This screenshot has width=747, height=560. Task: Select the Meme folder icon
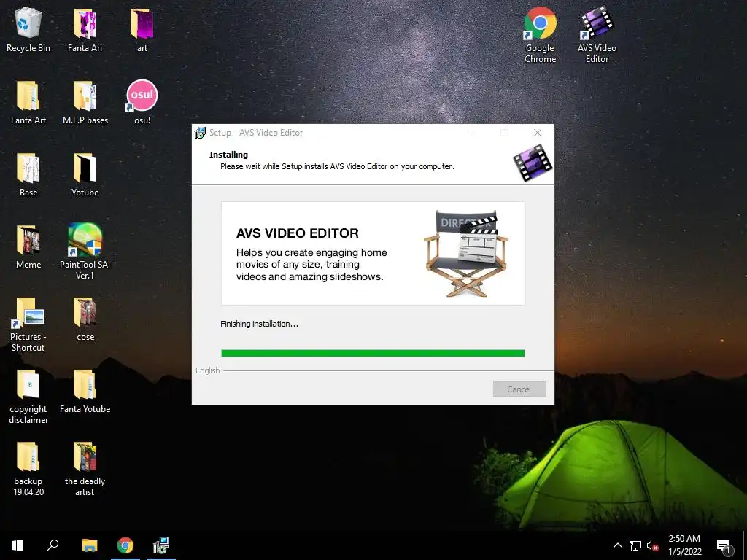(x=28, y=247)
